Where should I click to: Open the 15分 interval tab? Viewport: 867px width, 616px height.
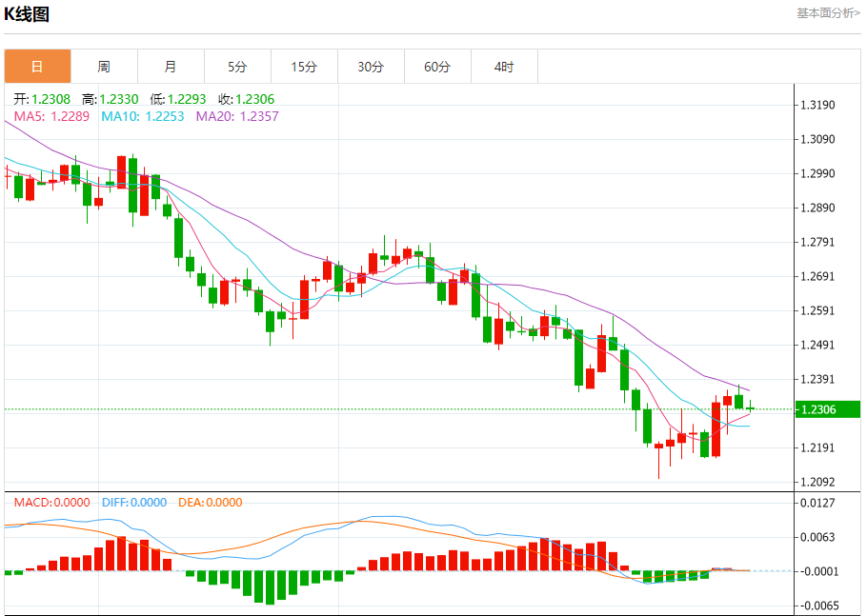304,67
